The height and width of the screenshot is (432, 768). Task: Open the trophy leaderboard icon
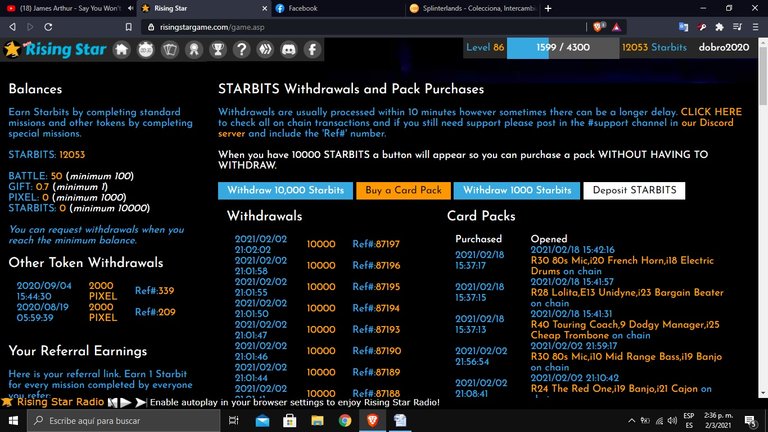pyautogui.click(x=217, y=49)
